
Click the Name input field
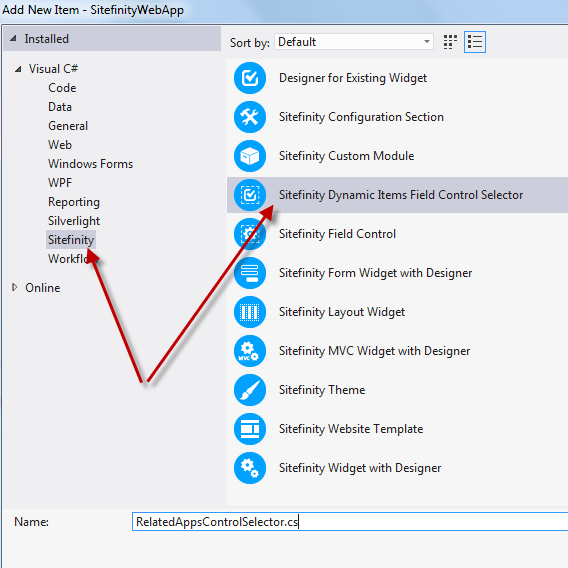(350, 522)
